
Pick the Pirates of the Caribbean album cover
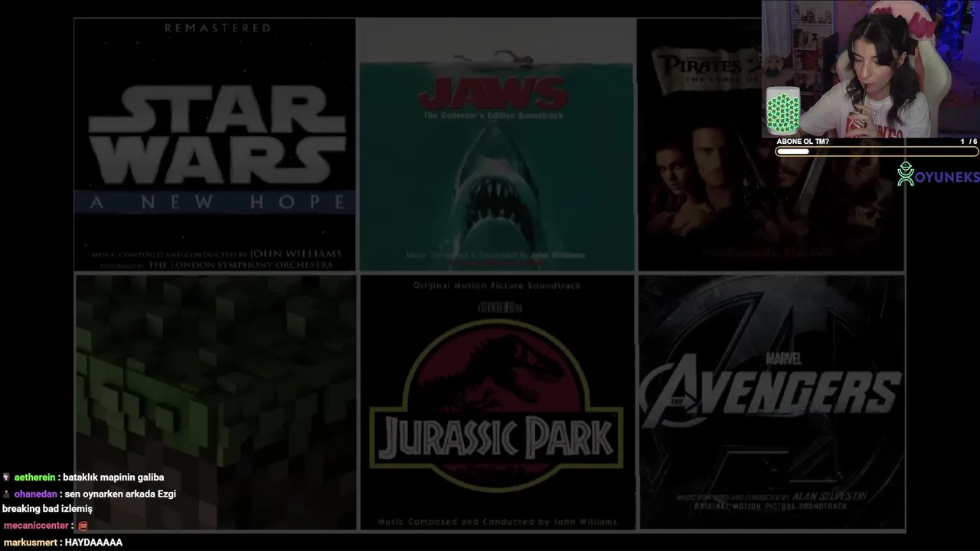772,145
